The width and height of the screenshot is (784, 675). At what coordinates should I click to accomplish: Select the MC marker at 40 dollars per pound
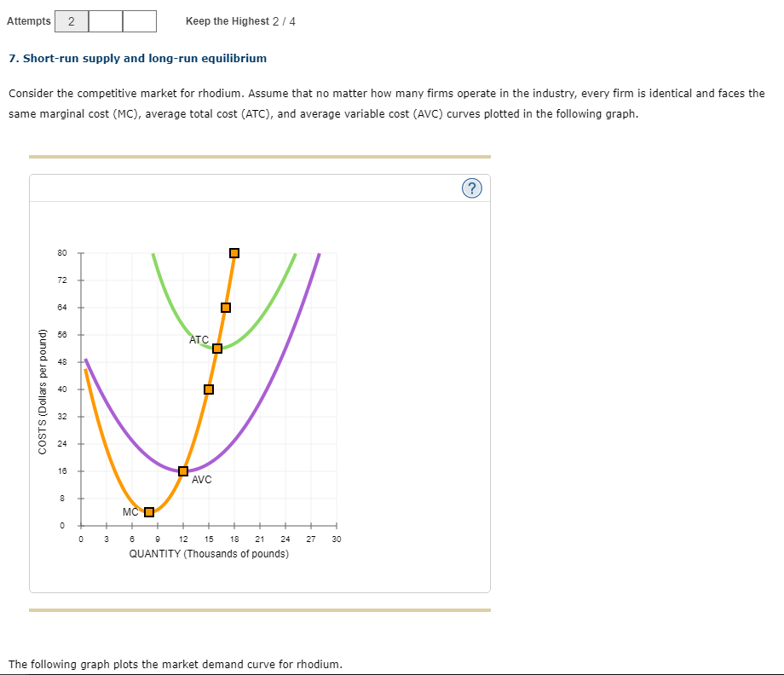(x=208, y=389)
